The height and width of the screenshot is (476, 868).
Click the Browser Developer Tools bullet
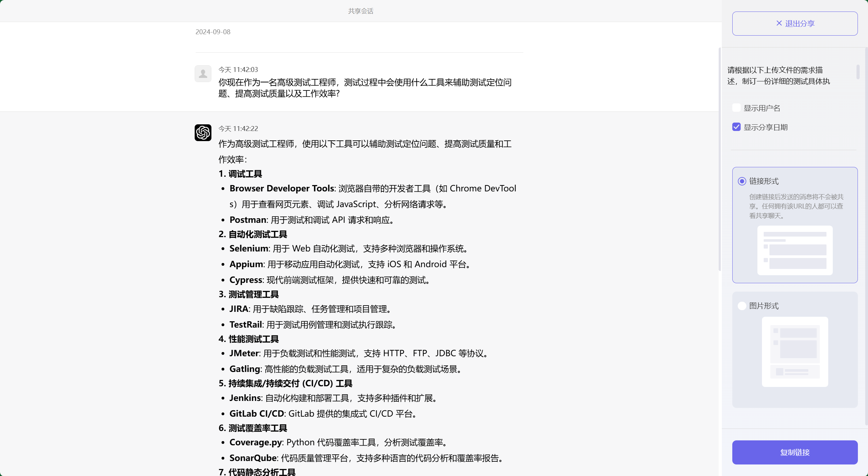(x=373, y=196)
